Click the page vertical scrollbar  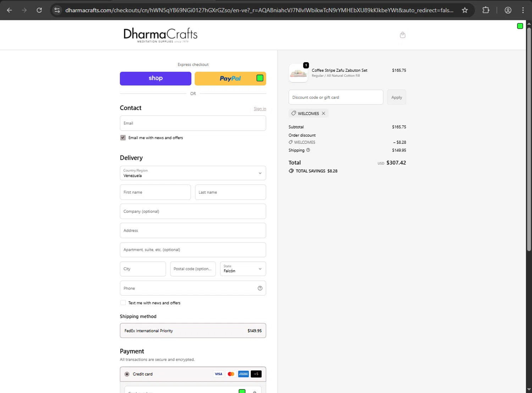point(529,139)
